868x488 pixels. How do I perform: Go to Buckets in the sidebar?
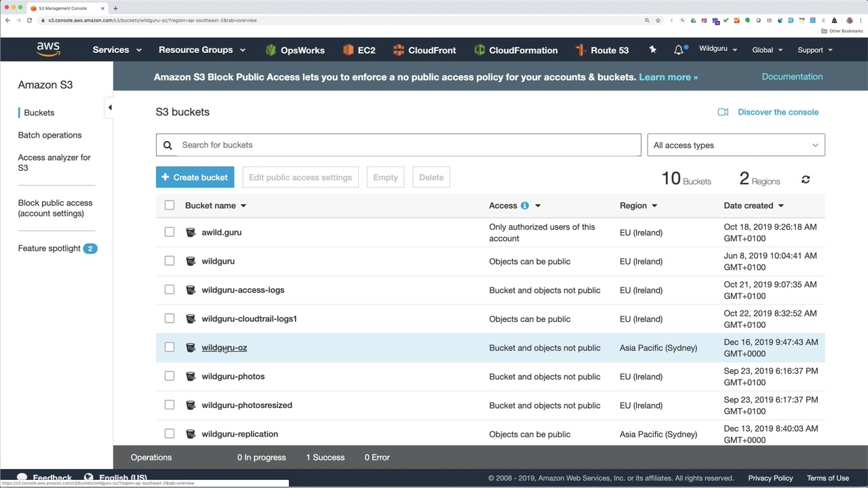click(x=39, y=113)
